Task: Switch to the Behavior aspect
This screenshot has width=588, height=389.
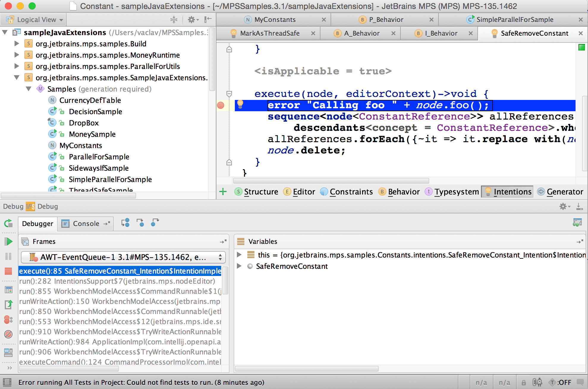Action: 403,192
